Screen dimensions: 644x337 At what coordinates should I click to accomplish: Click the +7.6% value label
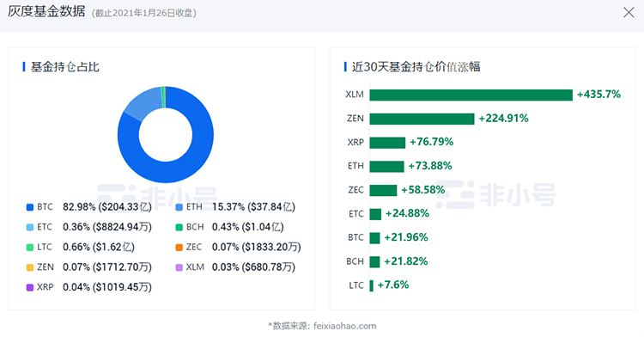click(393, 285)
